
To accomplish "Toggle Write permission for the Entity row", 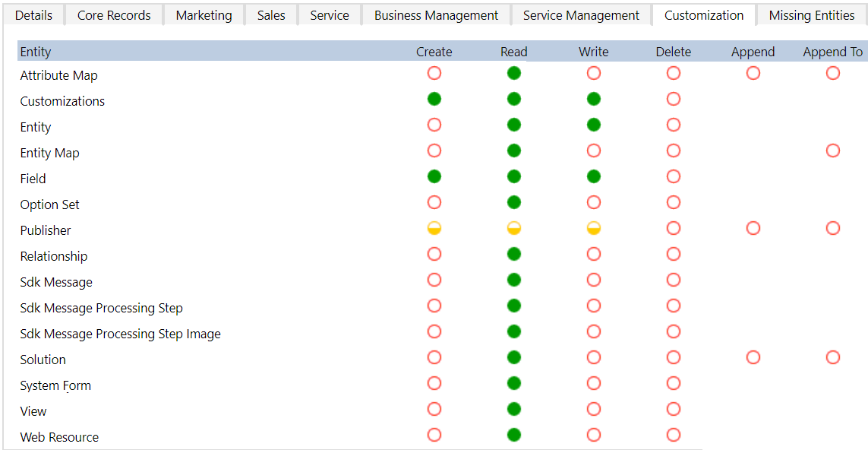I will coord(593,125).
